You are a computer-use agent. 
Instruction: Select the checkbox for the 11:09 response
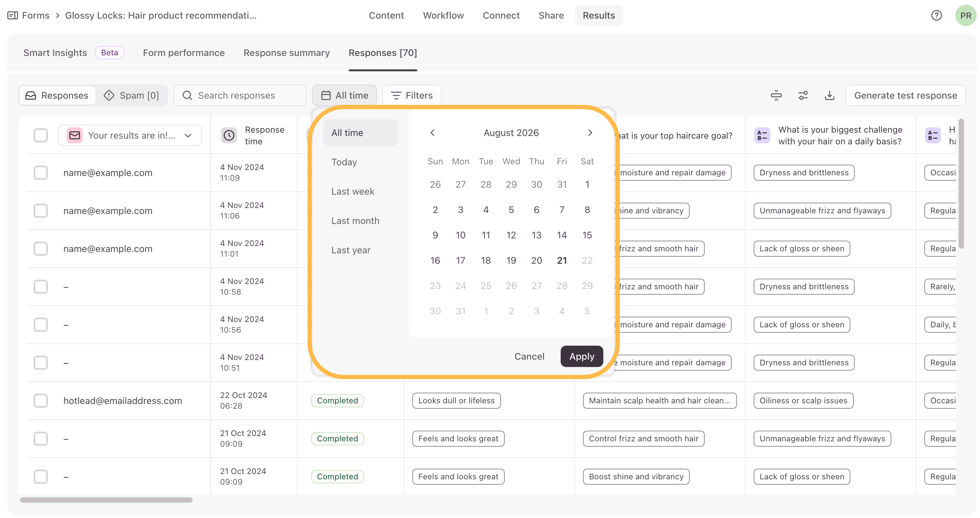pyautogui.click(x=41, y=173)
